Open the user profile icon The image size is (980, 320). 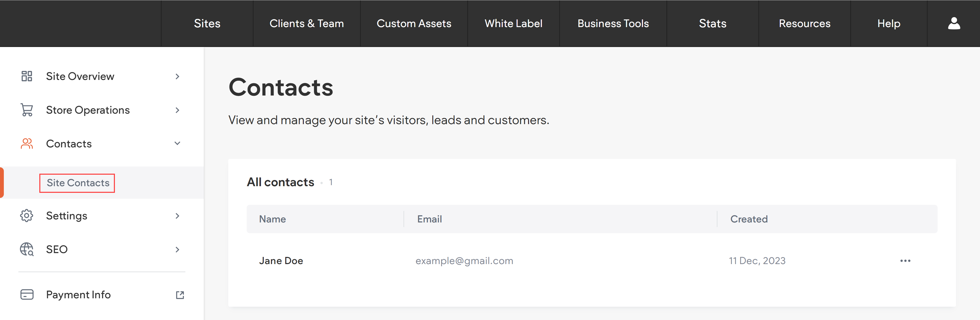pos(954,23)
